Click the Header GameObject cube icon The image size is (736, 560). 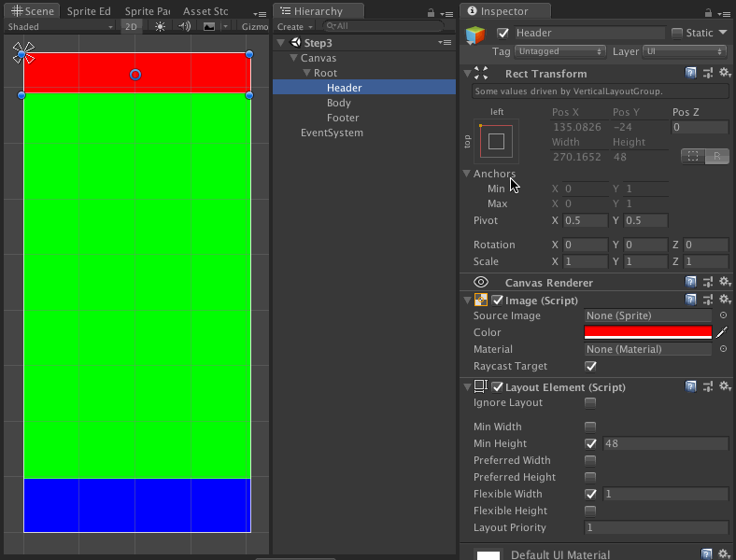(475, 35)
